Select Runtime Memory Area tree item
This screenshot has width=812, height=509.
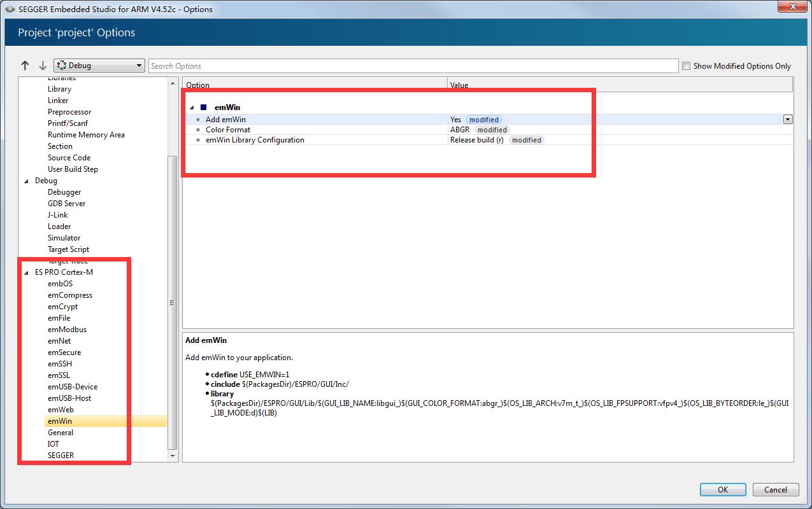[x=86, y=135]
